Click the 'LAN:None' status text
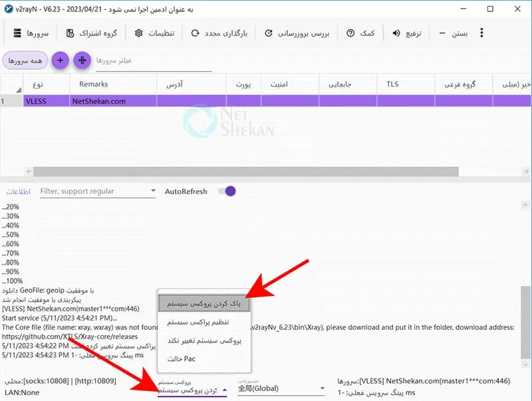Screen dimensions: 532x401 [x=22, y=392]
